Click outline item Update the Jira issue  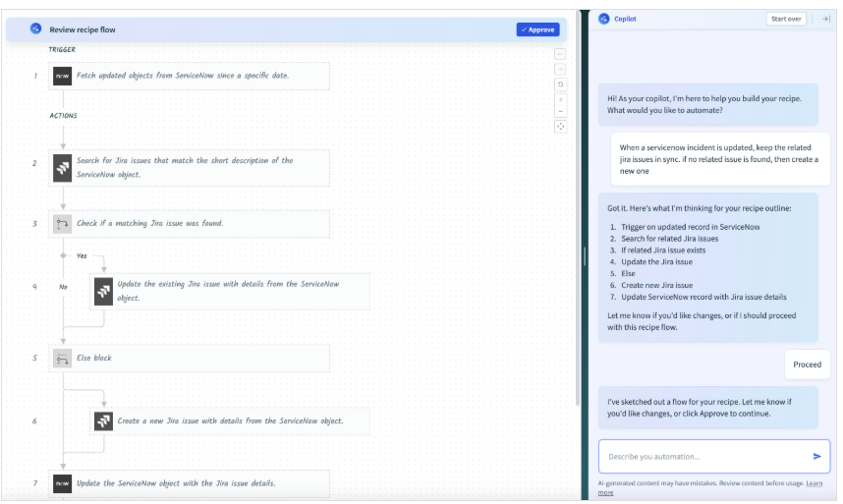pos(656,261)
